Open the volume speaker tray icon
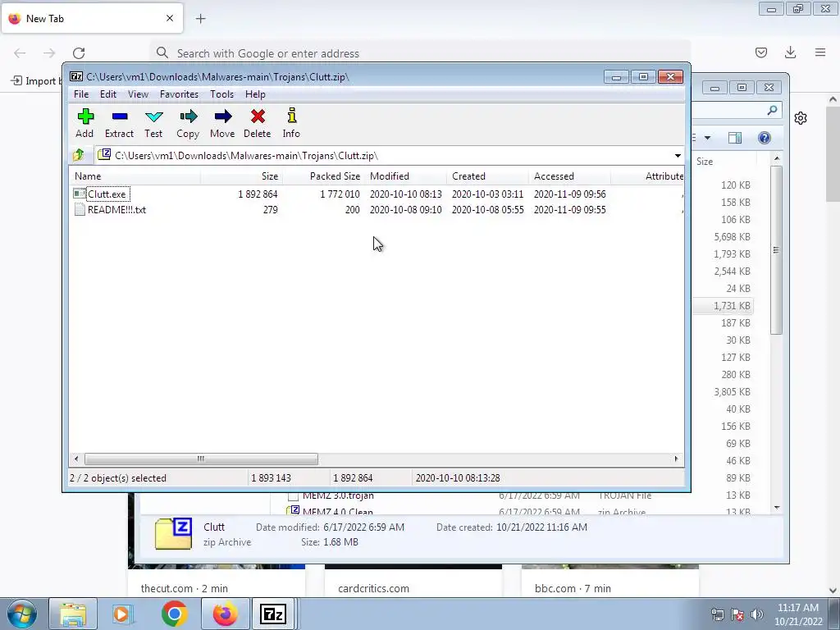The height and width of the screenshot is (630, 840). coord(757,614)
